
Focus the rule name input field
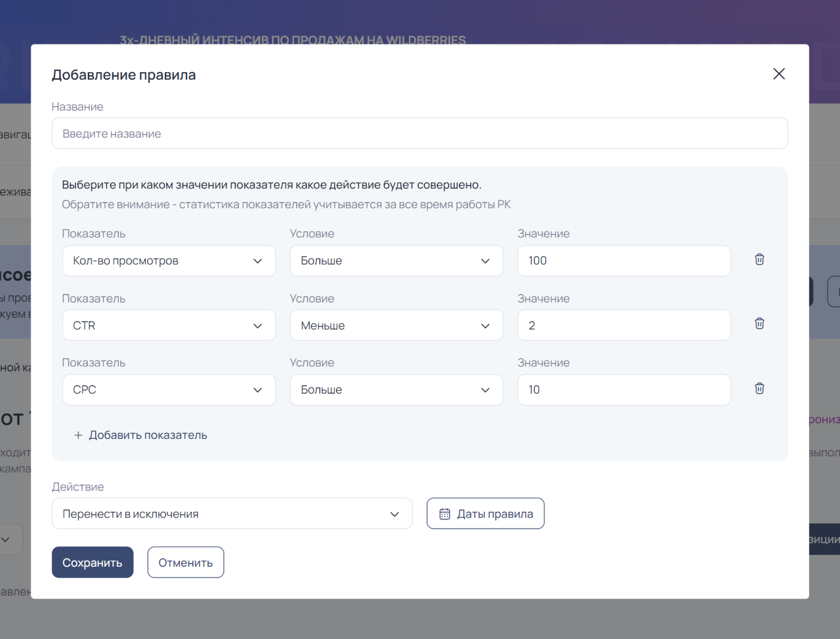(x=419, y=134)
